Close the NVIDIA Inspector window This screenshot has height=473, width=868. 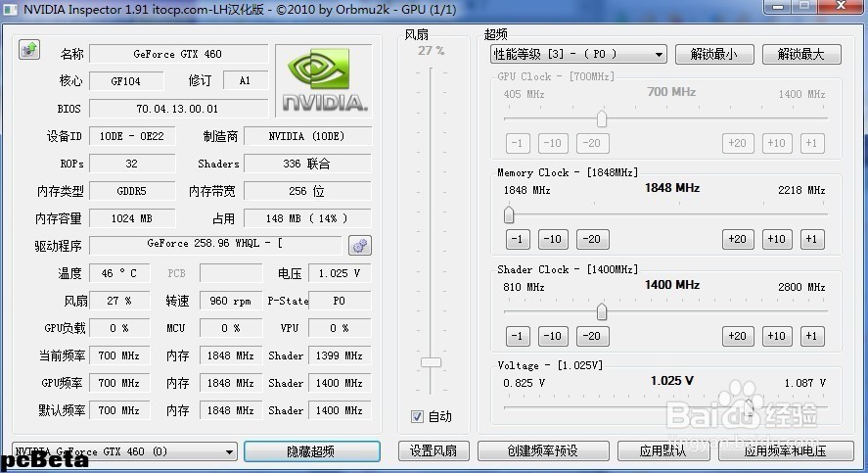(842, 6)
